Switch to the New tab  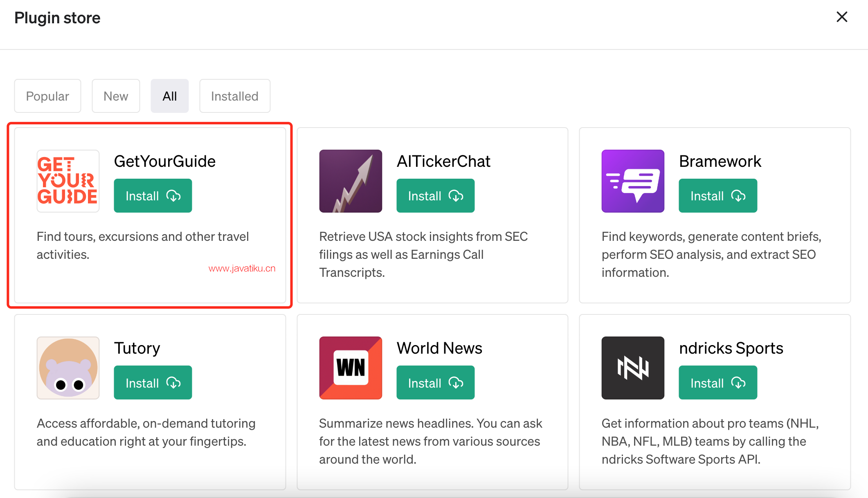pos(116,96)
